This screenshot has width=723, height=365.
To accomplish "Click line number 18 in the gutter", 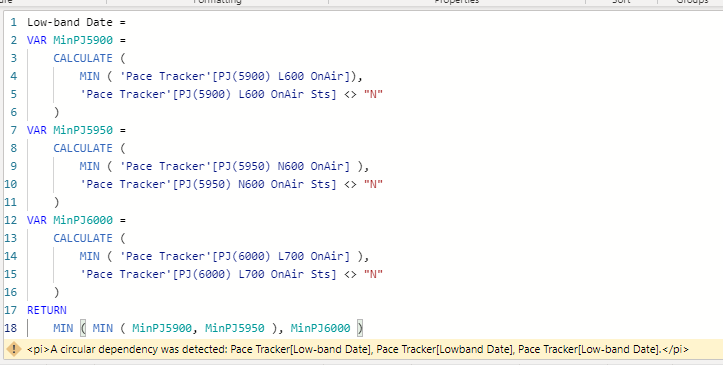I will 11,328.
